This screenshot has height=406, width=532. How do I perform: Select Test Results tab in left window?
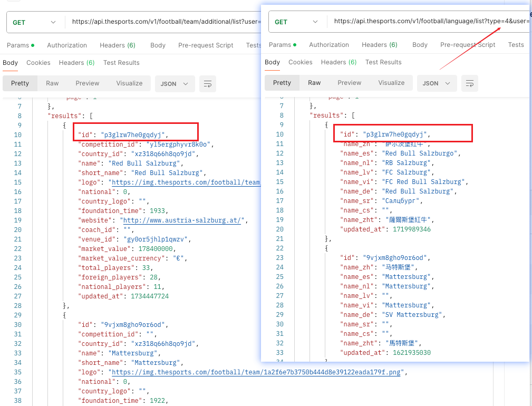tap(121, 63)
